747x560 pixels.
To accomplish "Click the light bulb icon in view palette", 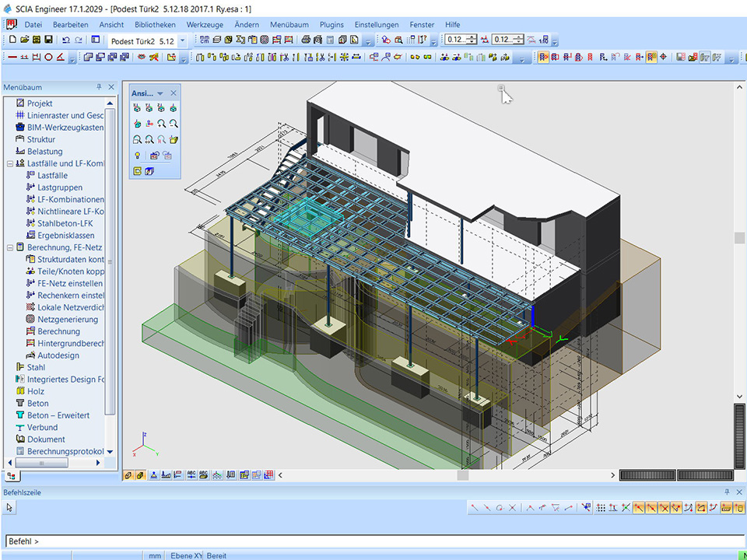I will tap(137, 156).
